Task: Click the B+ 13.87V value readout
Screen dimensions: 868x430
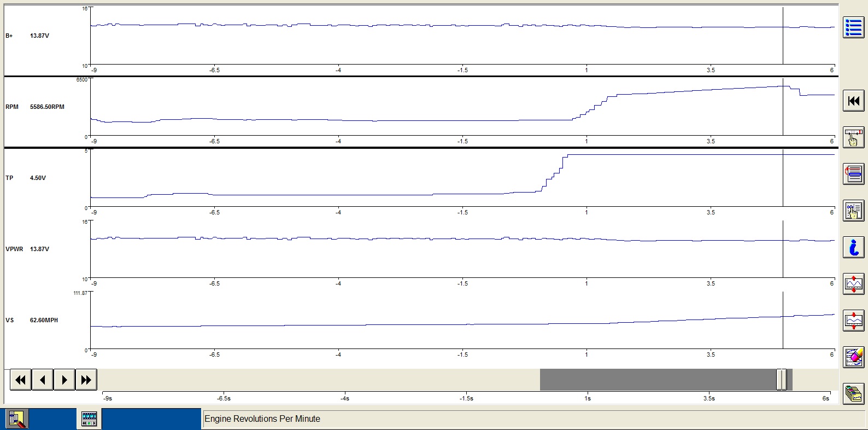Action: click(x=39, y=36)
